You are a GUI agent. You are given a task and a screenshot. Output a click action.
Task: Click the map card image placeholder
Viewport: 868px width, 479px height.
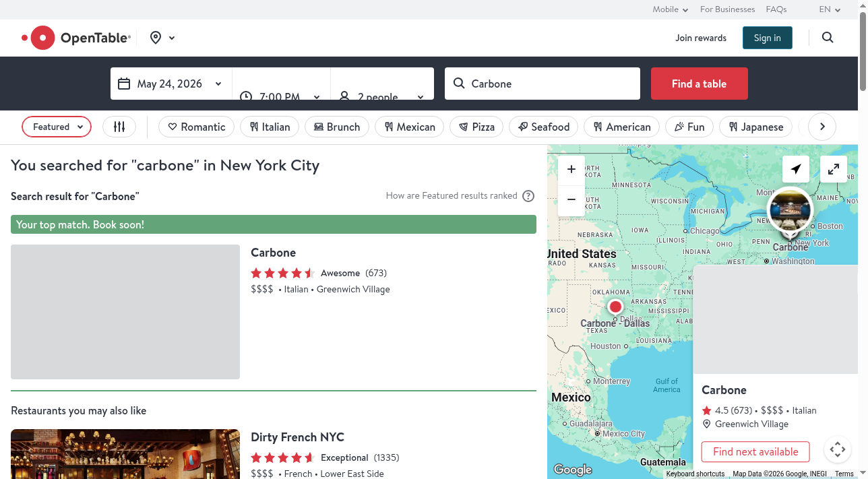tap(775, 320)
